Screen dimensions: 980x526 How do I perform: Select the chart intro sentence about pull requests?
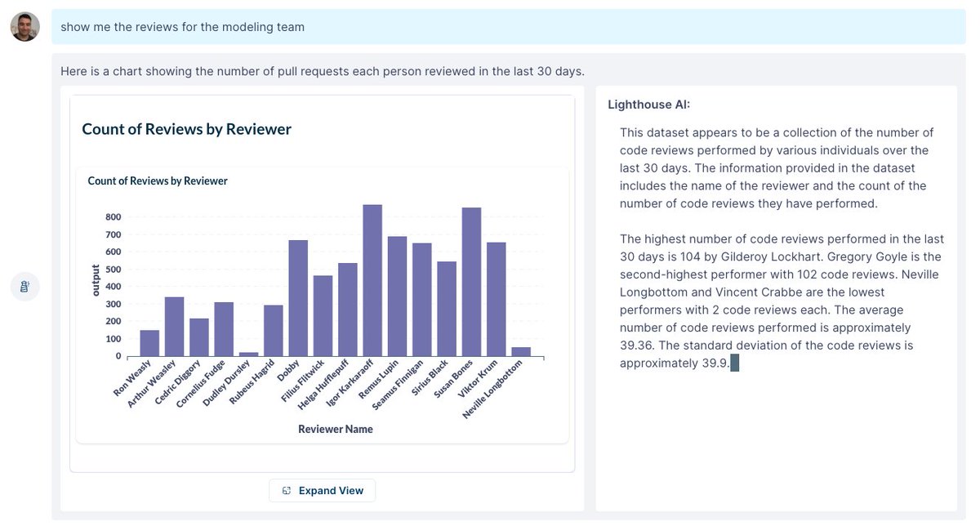323,71
